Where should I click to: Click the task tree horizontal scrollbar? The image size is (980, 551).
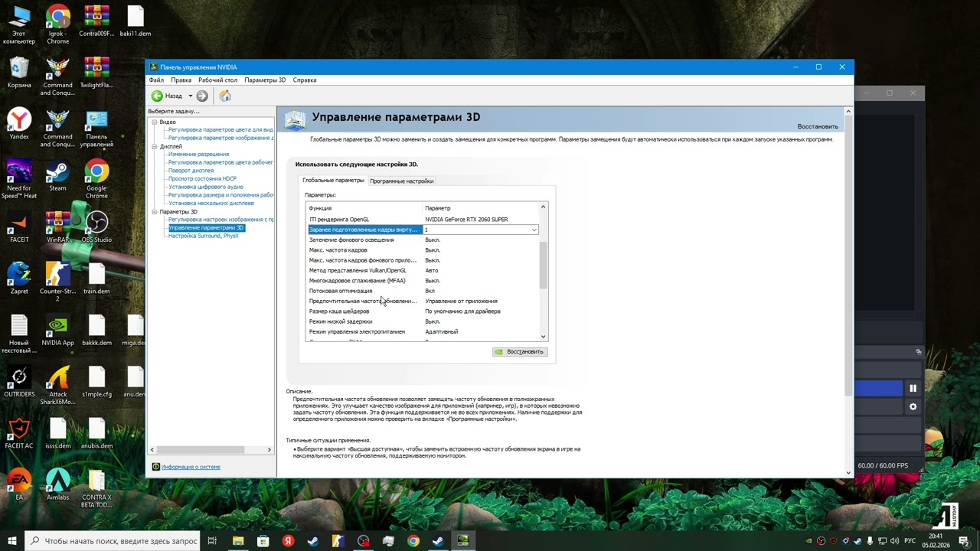[x=201, y=449]
